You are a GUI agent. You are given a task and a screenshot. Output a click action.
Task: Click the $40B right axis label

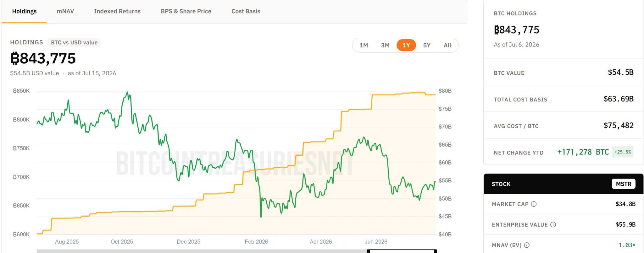[x=445, y=234]
